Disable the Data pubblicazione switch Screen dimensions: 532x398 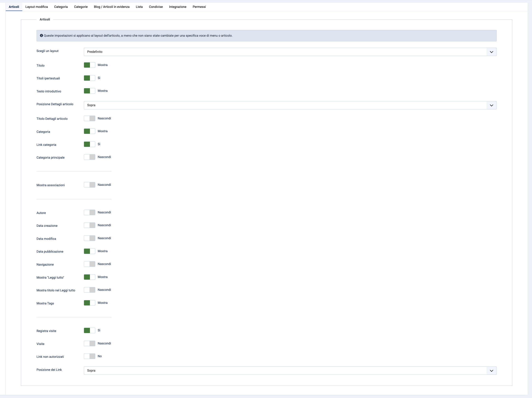click(90, 251)
